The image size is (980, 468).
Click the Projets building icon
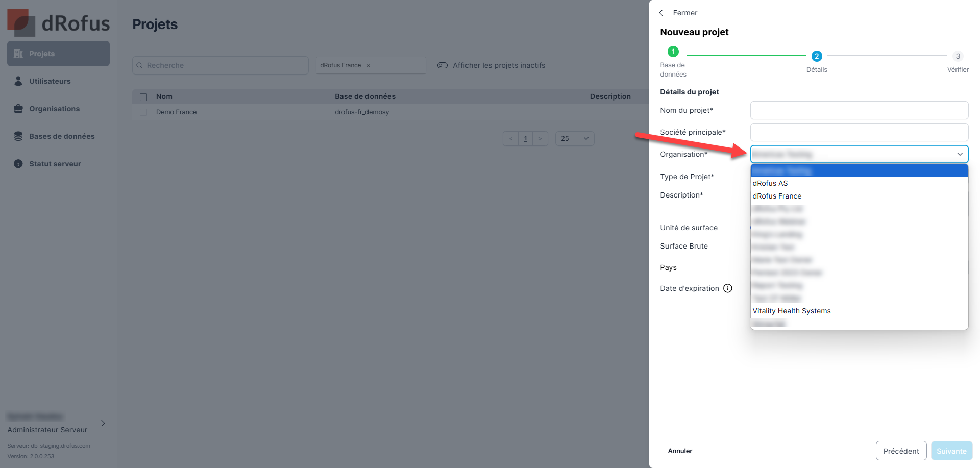18,54
